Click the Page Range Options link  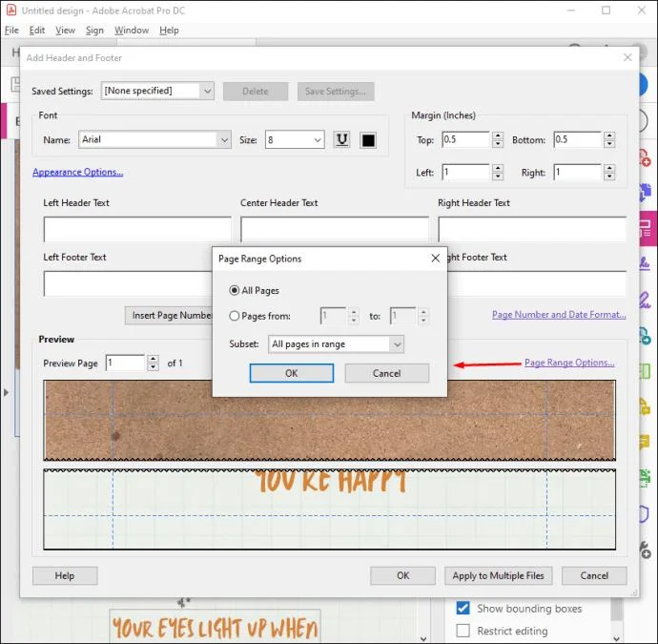569,363
